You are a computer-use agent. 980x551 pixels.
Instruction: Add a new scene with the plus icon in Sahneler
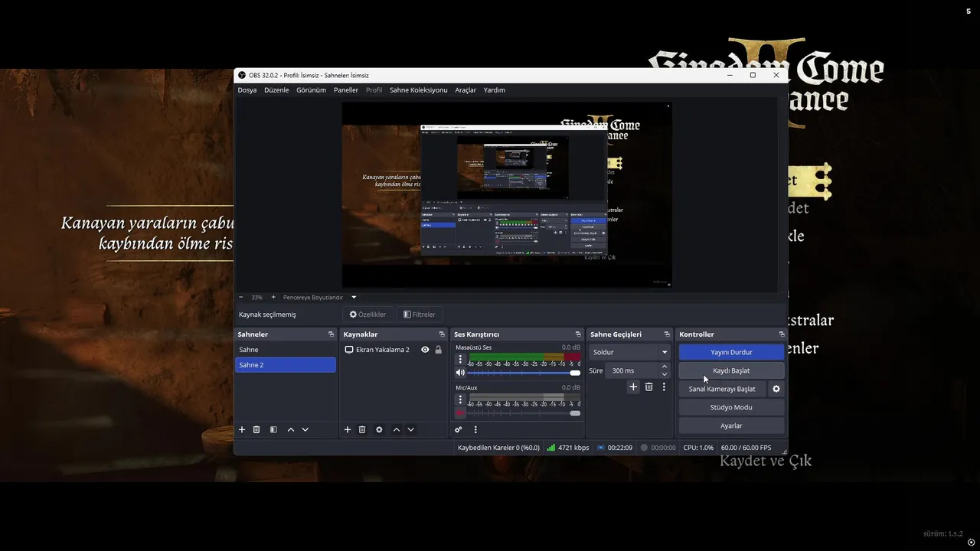click(x=242, y=430)
